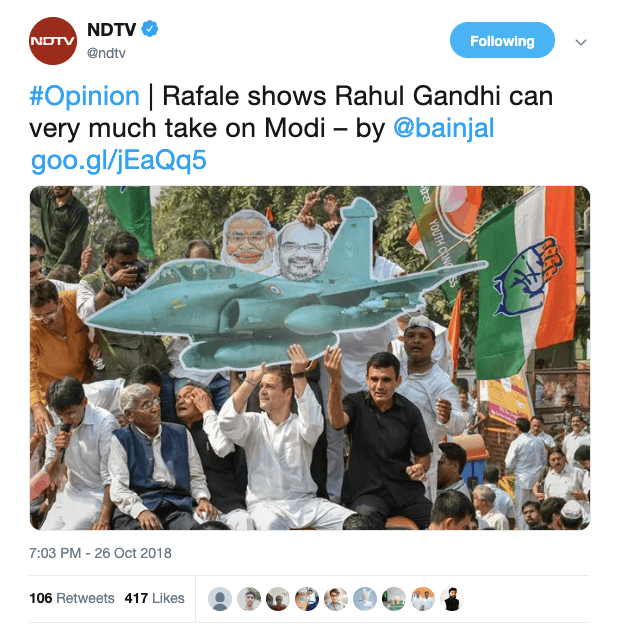This screenshot has height=626, width=617.
Task: Open the 7:03 PM - 26 Oct 2018 timestamp
Action: [x=100, y=553]
